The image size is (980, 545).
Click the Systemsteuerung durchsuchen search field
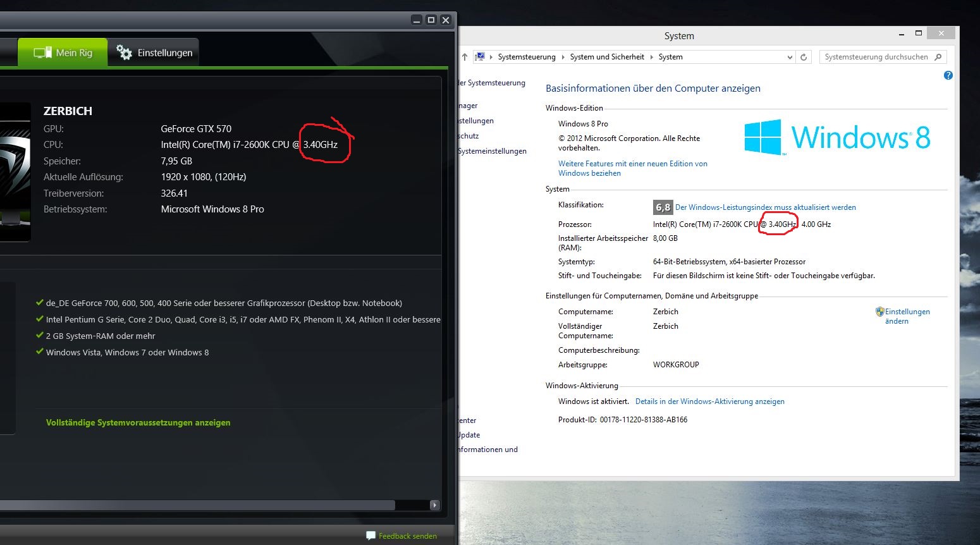[x=883, y=57]
